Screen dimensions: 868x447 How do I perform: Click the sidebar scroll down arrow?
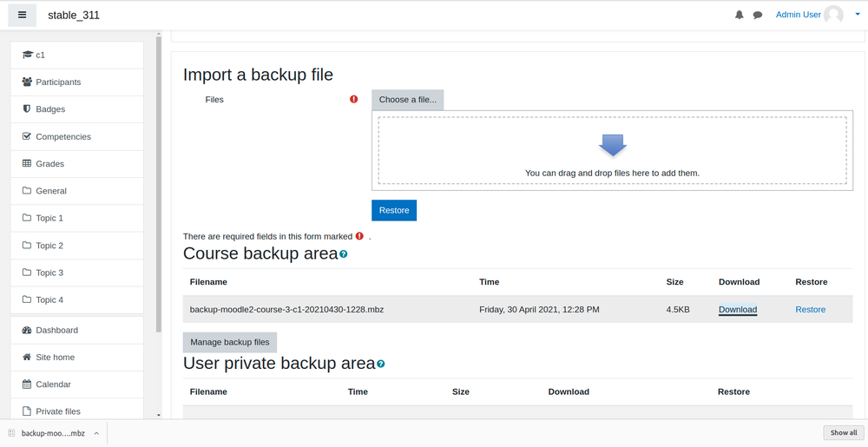(159, 415)
